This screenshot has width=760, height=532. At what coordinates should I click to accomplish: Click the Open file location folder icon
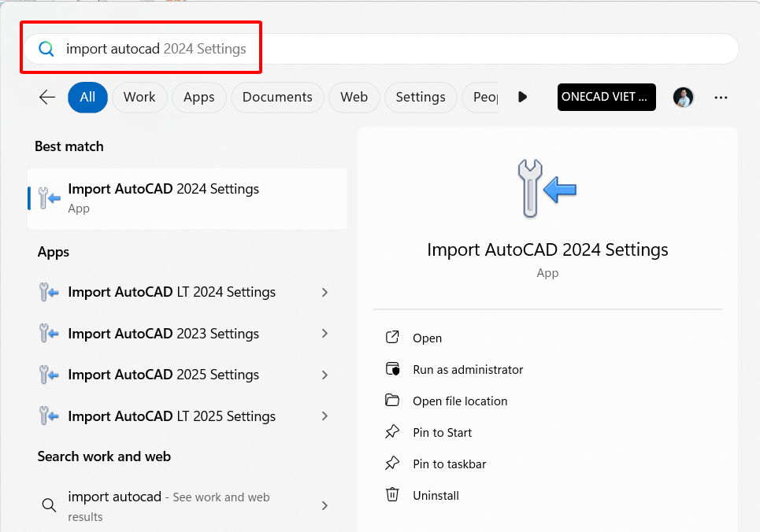click(x=392, y=401)
